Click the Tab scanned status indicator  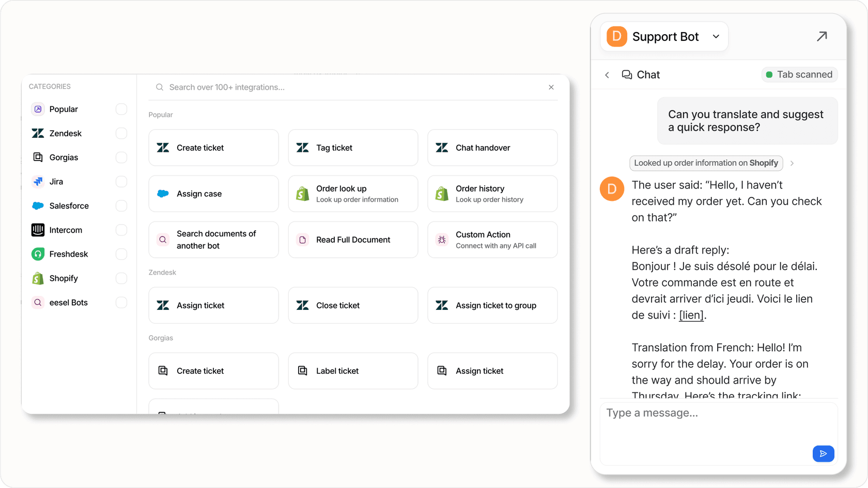799,74
